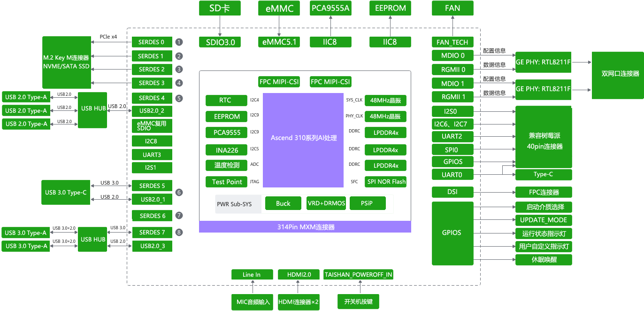Select the SERDES 3 block
The width and height of the screenshot is (644, 311).
(x=152, y=83)
